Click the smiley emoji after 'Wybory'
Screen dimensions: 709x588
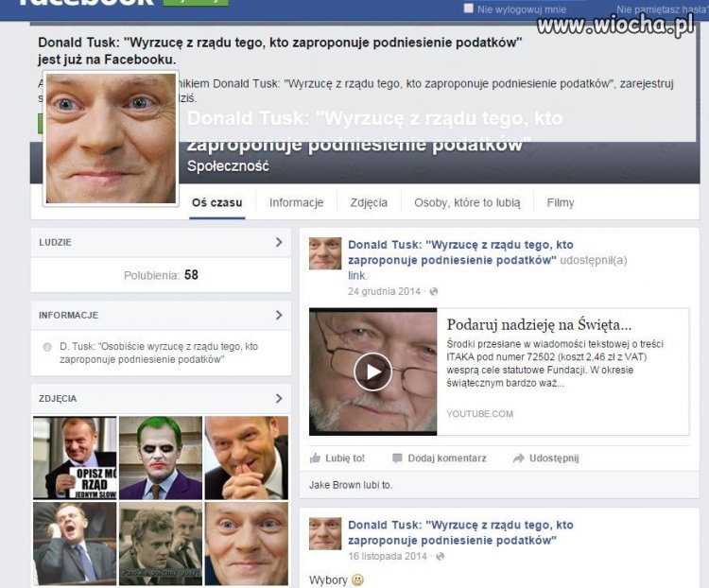[357, 579]
